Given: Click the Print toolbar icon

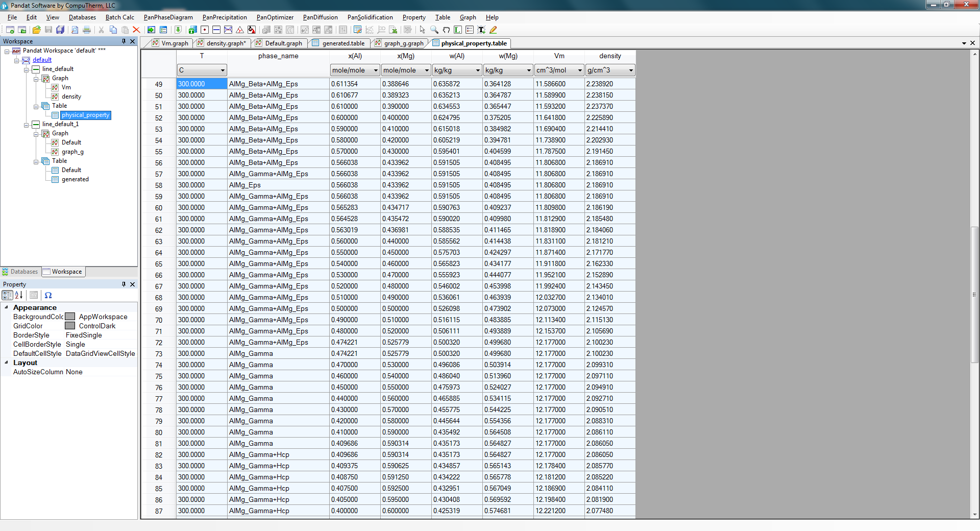Looking at the screenshot, I should [87, 30].
